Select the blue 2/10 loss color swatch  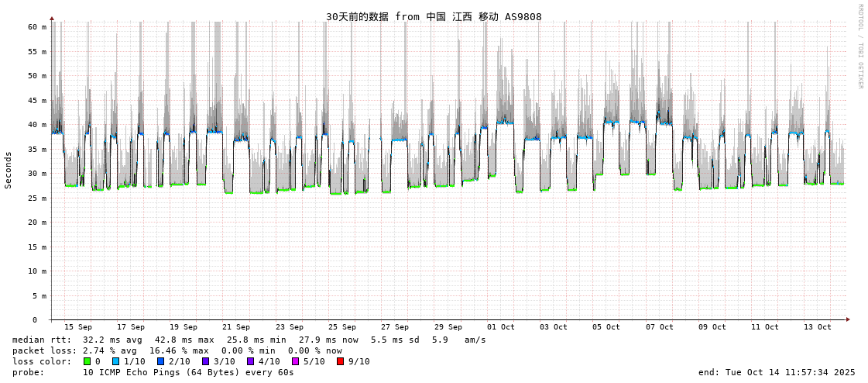tap(160, 361)
